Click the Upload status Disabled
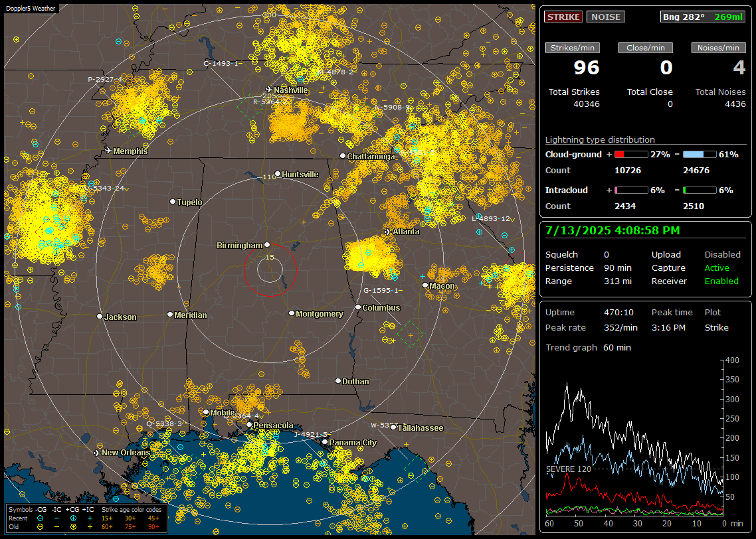This screenshot has height=539, width=756. point(722,255)
